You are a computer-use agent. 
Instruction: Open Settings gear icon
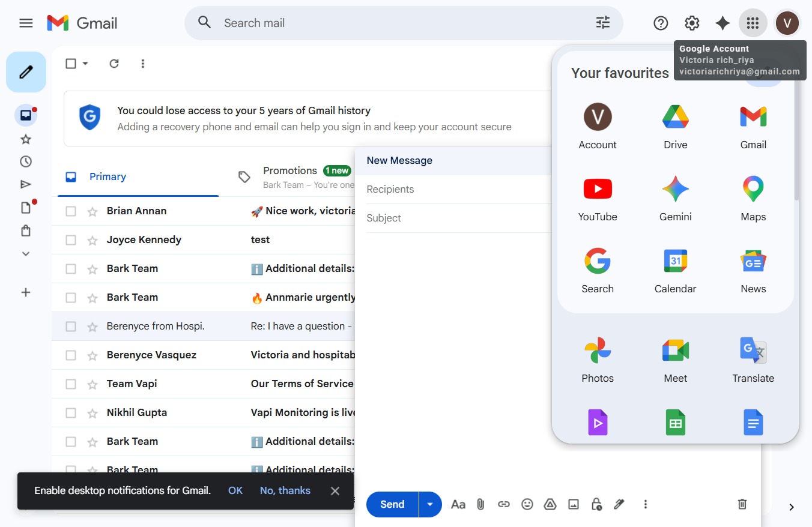[692, 23]
